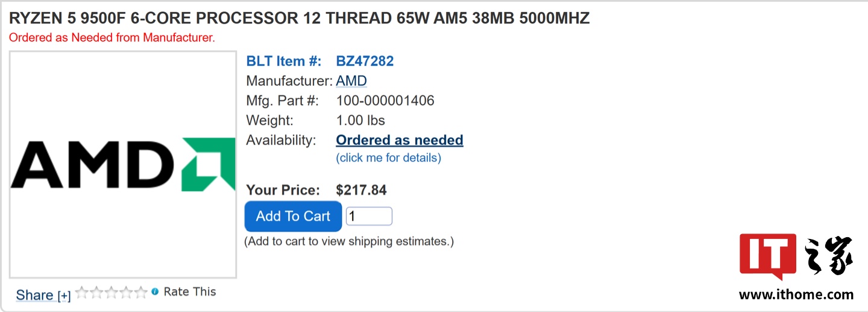Image resolution: width=868 pixels, height=312 pixels.
Task: Add the Ryzen 5 9500F to cart
Action: 293,216
